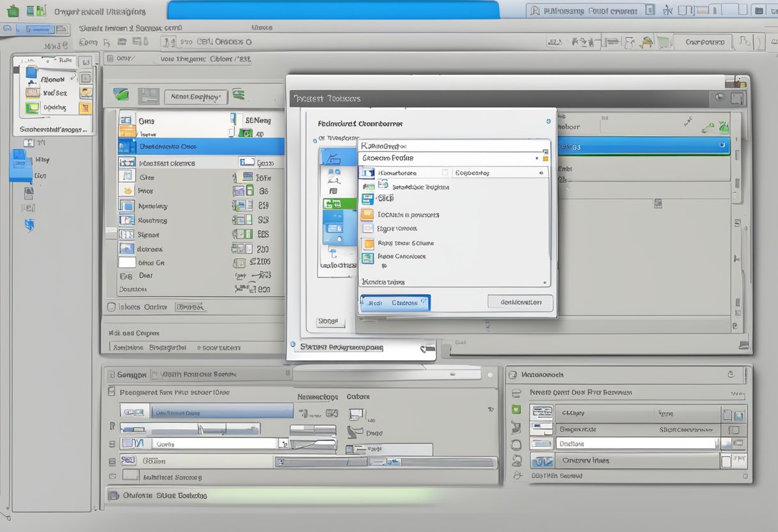Click the blue arrow icon in the left sidebar
This screenshot has width=778, height=532.
click(29, 224)
